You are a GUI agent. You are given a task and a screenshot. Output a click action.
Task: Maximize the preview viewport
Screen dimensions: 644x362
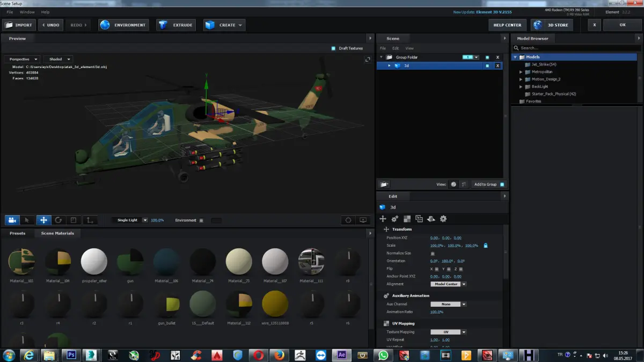[x=368, y=60]
